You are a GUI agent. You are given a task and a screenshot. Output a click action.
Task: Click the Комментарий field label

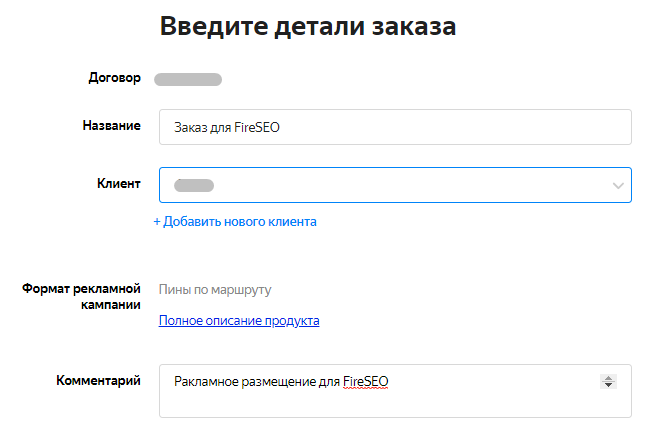point(98,380)
